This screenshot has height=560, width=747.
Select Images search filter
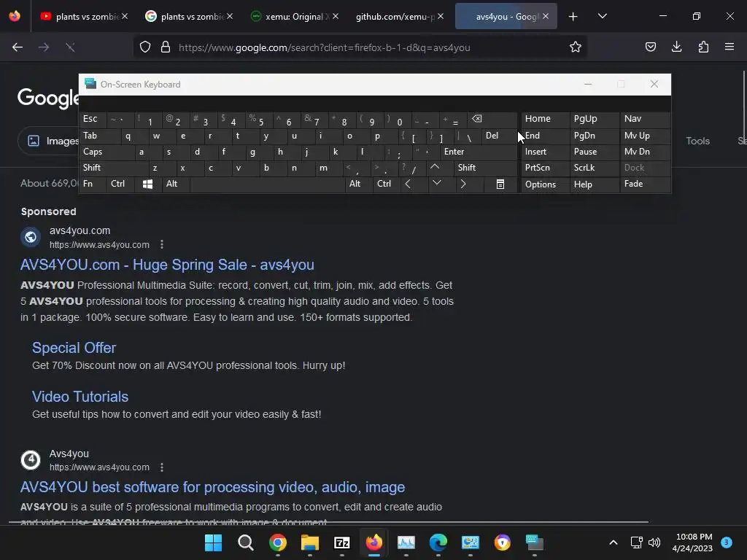pos(53,141)
